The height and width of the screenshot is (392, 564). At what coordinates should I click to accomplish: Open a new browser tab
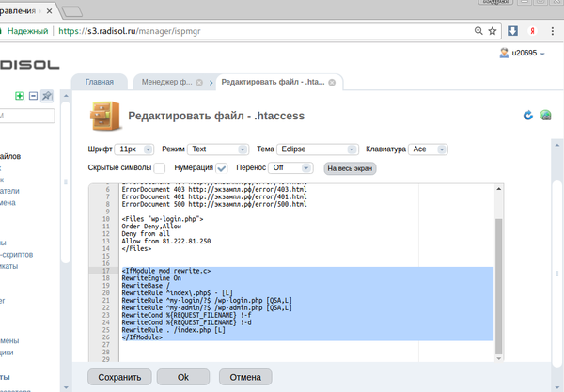coord(72,11)
